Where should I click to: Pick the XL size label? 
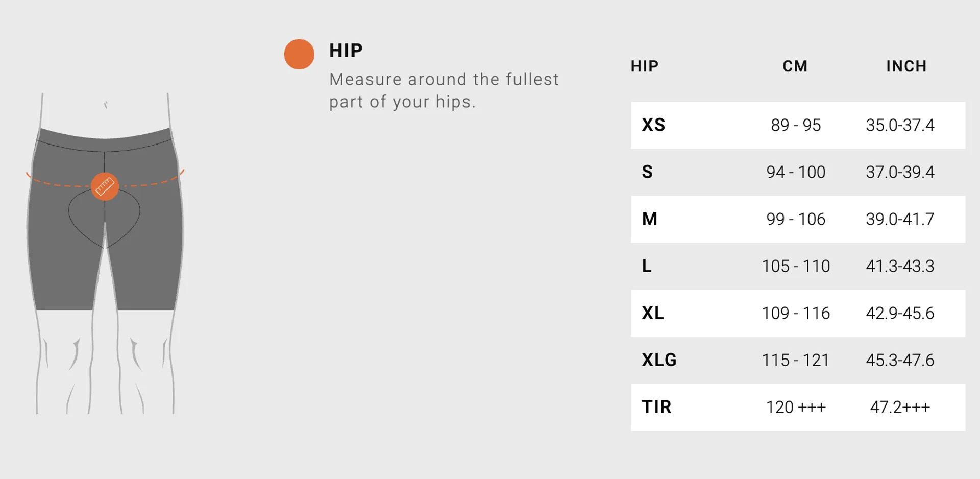tap(653, 313)
